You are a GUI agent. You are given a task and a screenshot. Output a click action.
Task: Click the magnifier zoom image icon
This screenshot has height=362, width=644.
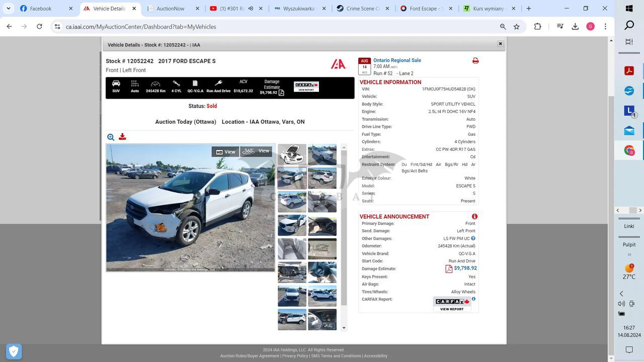(x=111, y=137)
